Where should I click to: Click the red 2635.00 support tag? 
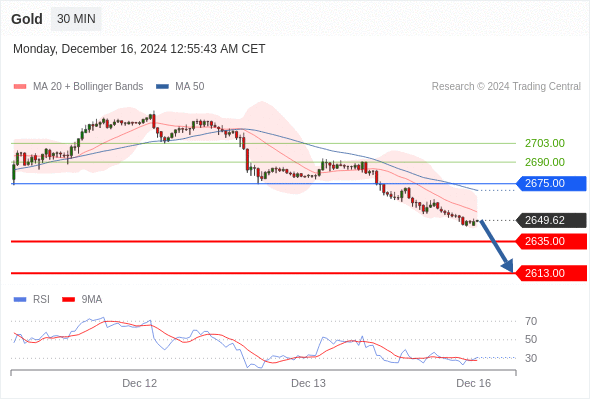[x=551, y=241]
